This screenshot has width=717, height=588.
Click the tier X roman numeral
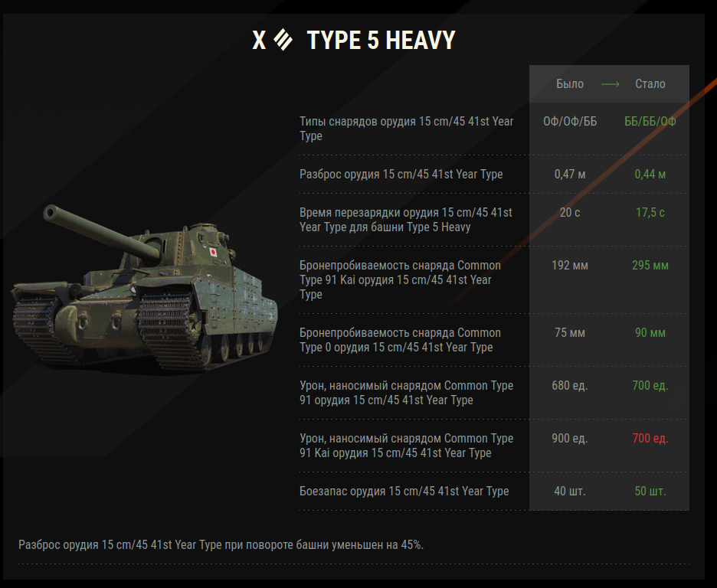(x=259, y=41)
